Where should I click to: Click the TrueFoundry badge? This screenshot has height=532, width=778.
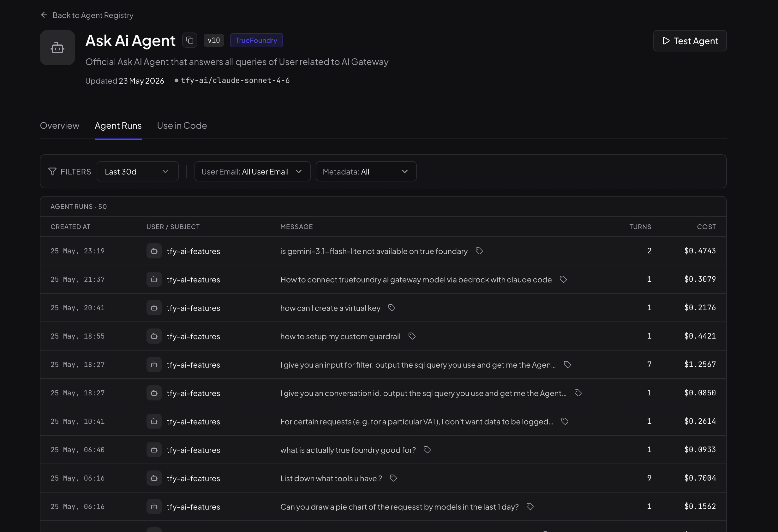point(256,40)
